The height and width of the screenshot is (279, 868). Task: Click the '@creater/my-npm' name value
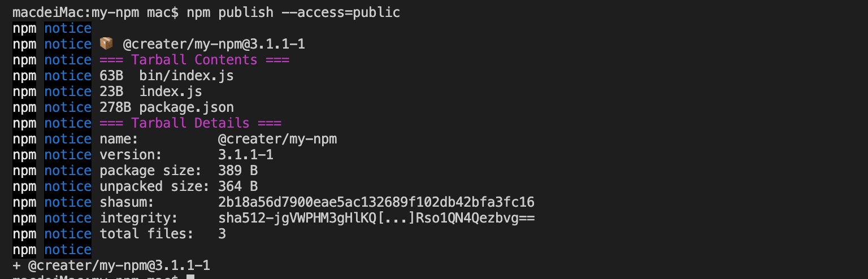(277, 139)
